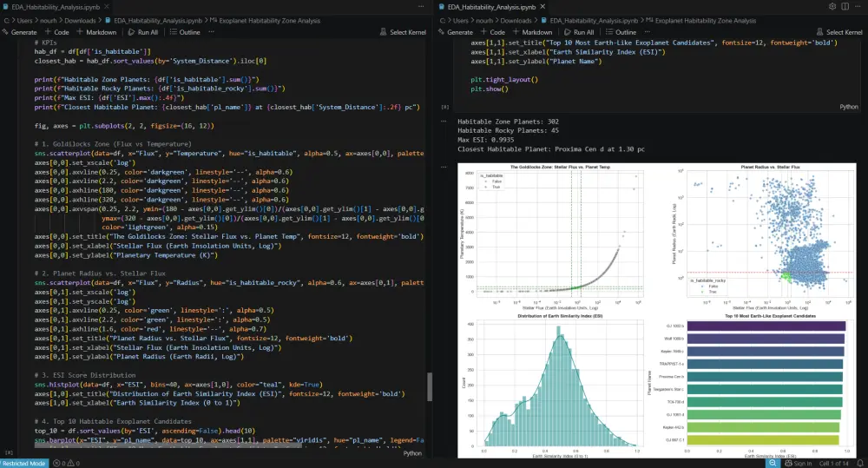868x468 pixels.
Task: Click the notifications bell in status bar
Action: 860,464
